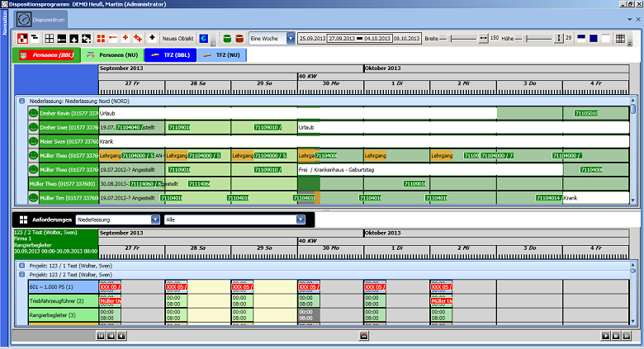Click the 25.09.2013 start date field

(312, 39)
